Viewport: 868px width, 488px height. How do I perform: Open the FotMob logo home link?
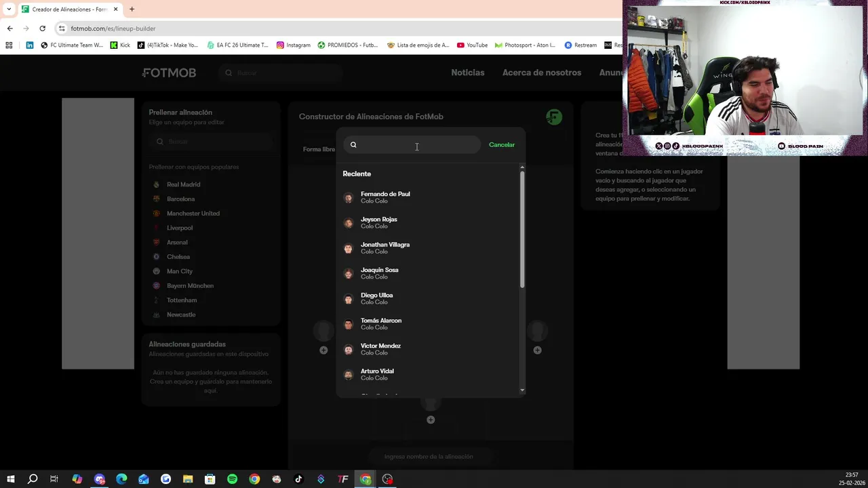point(169,73)
